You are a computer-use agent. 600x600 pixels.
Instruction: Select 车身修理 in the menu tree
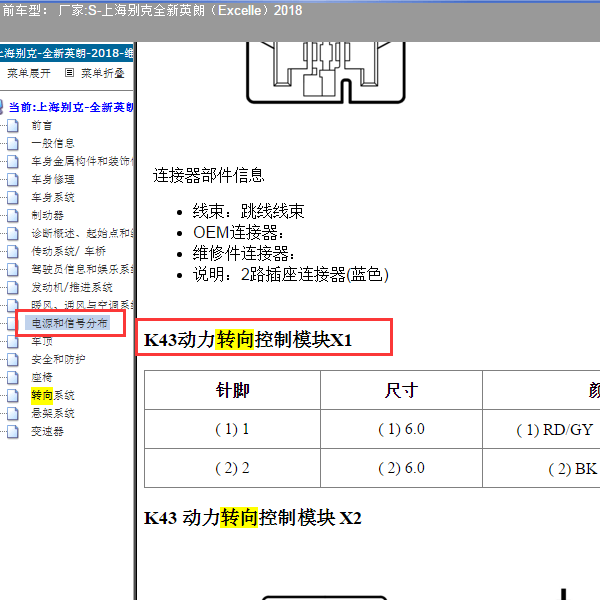coord(52,179)
